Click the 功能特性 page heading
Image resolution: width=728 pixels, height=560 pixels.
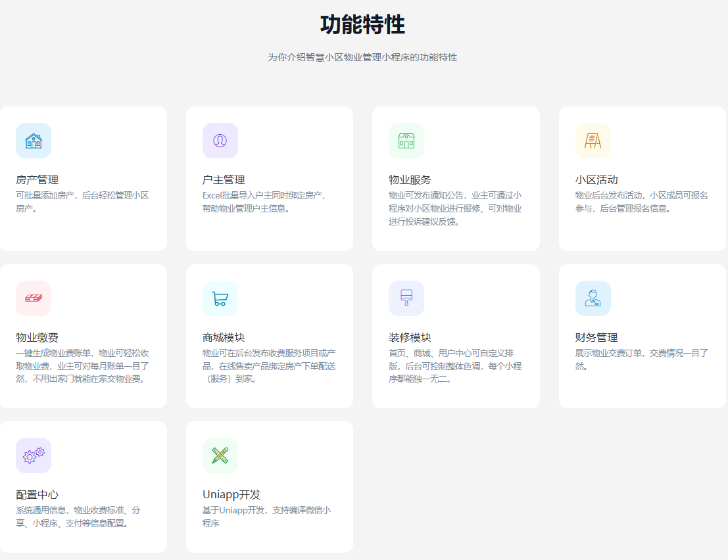362,25
